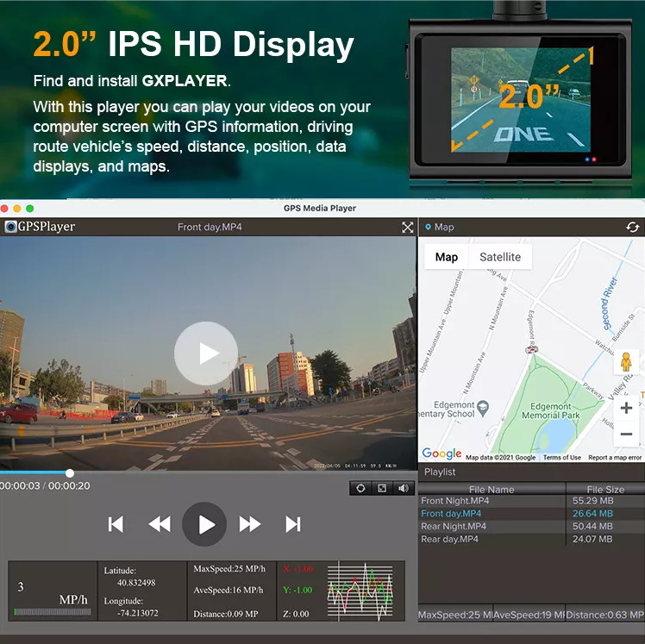Click the 50.44 MB file size cell
645x644 pixels.
592,527
